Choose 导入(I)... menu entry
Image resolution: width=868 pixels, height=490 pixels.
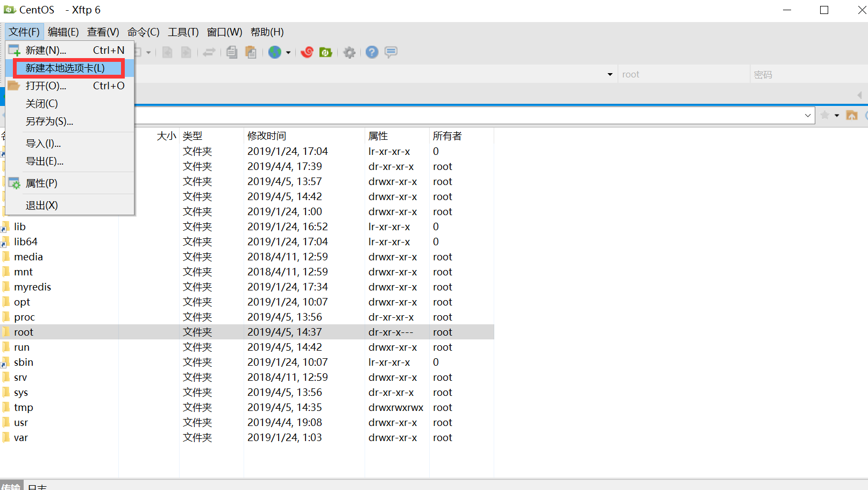point(70,143)
